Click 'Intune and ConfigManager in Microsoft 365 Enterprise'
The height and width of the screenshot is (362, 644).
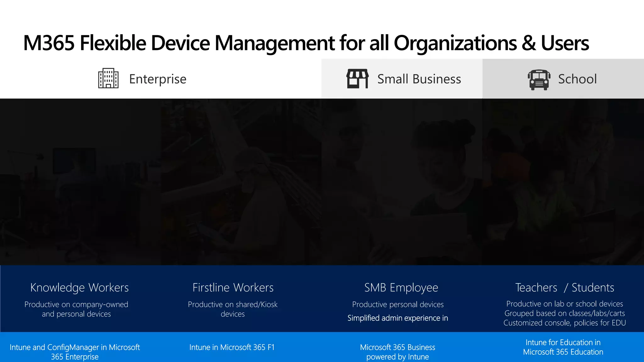click(x=75, y=352)
